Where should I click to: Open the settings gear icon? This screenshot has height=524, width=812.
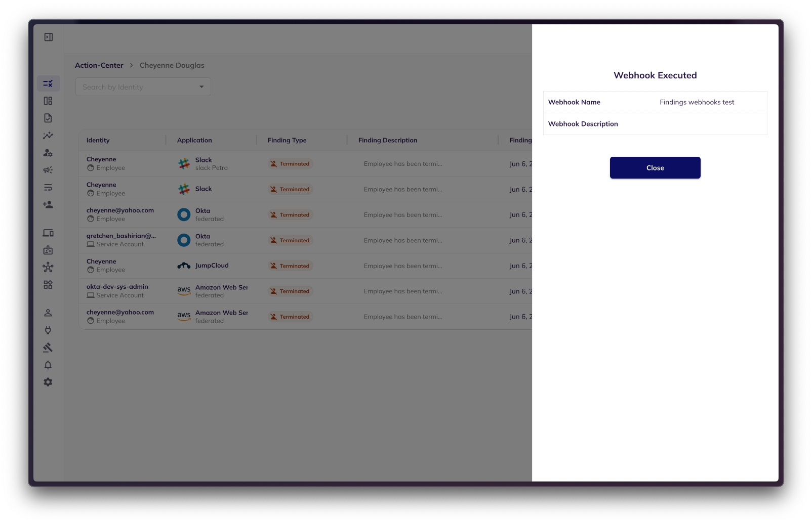48,382
